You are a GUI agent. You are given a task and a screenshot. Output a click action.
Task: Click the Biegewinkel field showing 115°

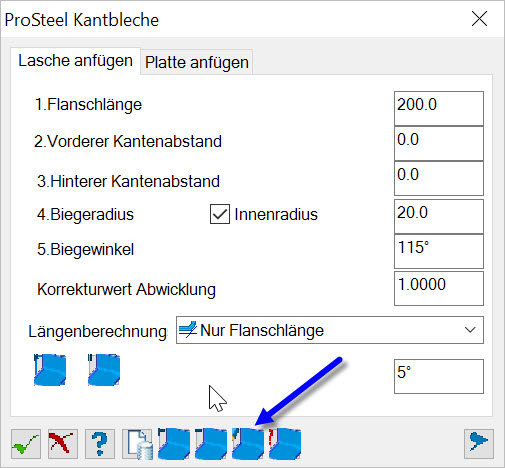(439, 251)
